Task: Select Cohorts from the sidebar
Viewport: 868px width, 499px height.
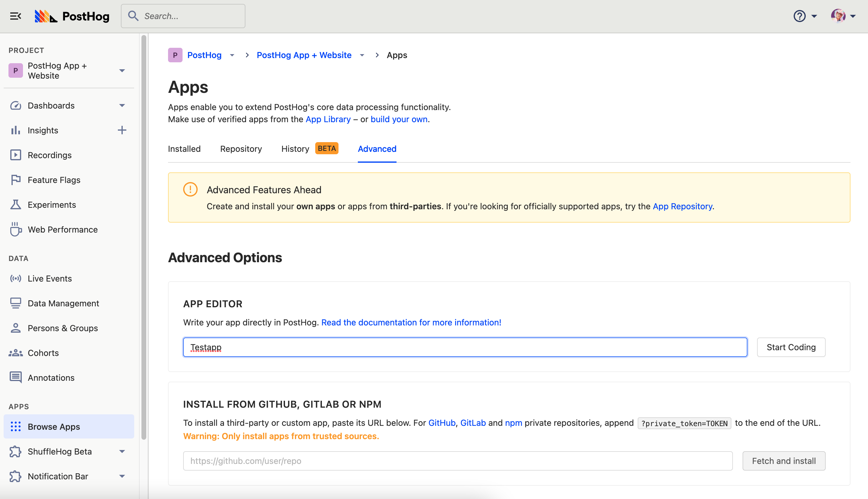Action: 43,353
